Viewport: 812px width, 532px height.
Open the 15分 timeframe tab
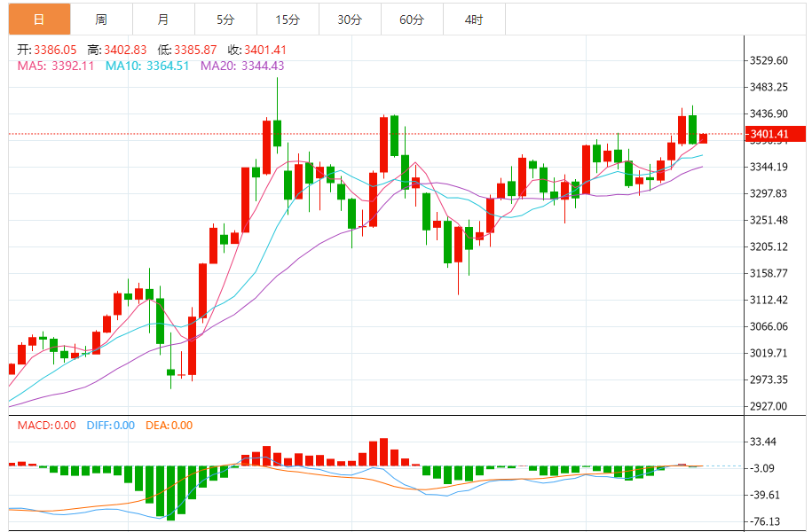(288, 20)
